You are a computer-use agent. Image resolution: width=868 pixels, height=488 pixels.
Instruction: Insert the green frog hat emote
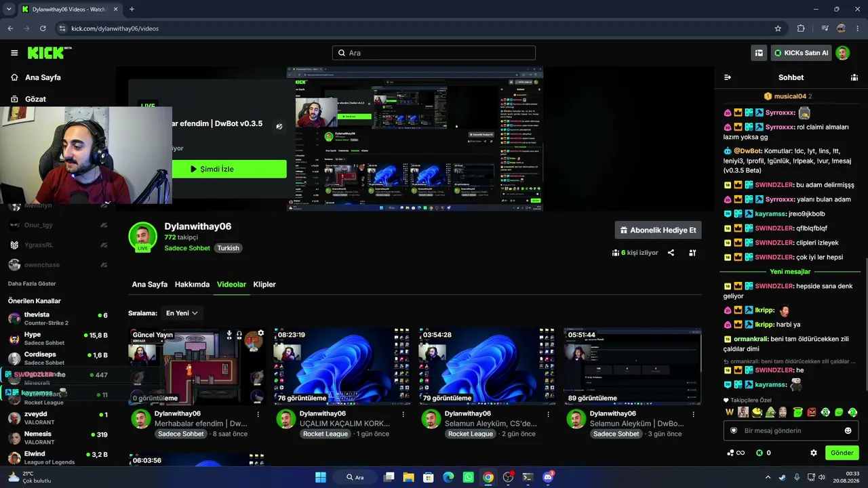770,412
